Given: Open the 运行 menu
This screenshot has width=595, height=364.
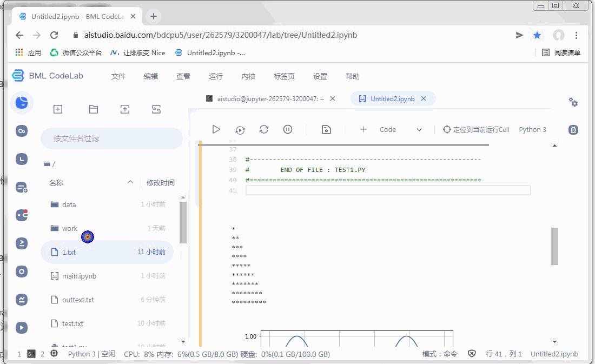Looking at the screenshot, I should tap(215, 76).
